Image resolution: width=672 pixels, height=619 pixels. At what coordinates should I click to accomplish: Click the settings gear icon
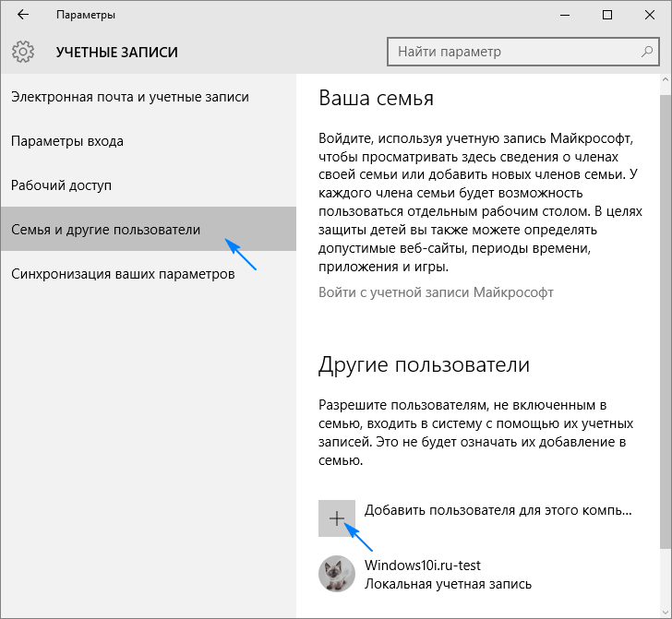click(24, 52)
